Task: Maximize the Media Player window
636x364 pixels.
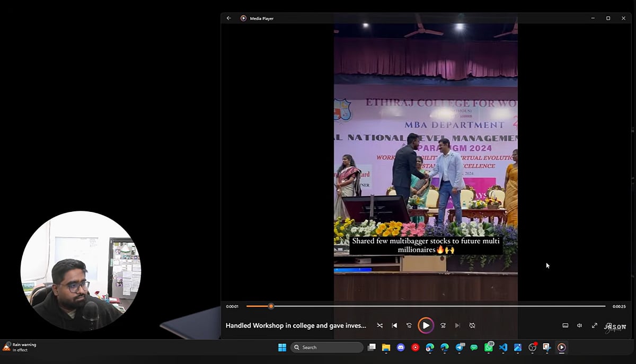Action: pyautogui.click(x=608, y=18)
